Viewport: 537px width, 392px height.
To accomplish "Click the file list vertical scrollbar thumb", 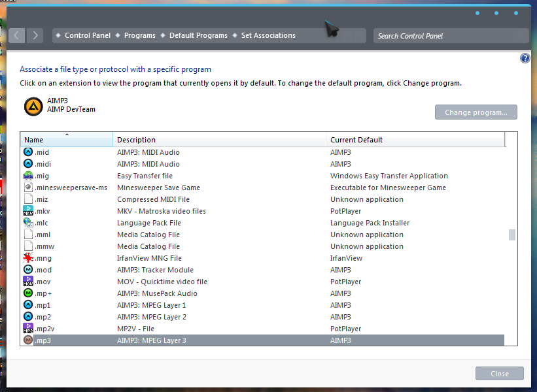I will [x=512, y=235].
